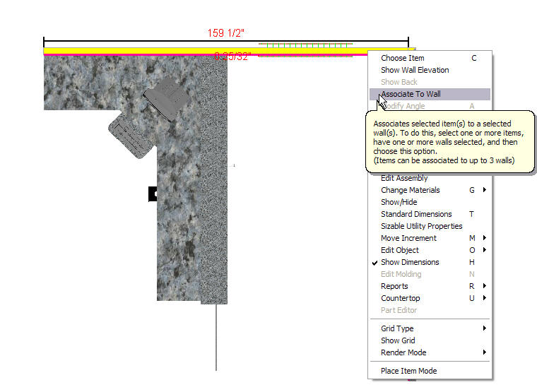Expand arrow beside Change Materials

pyautogui.click(x=485, y=190)
